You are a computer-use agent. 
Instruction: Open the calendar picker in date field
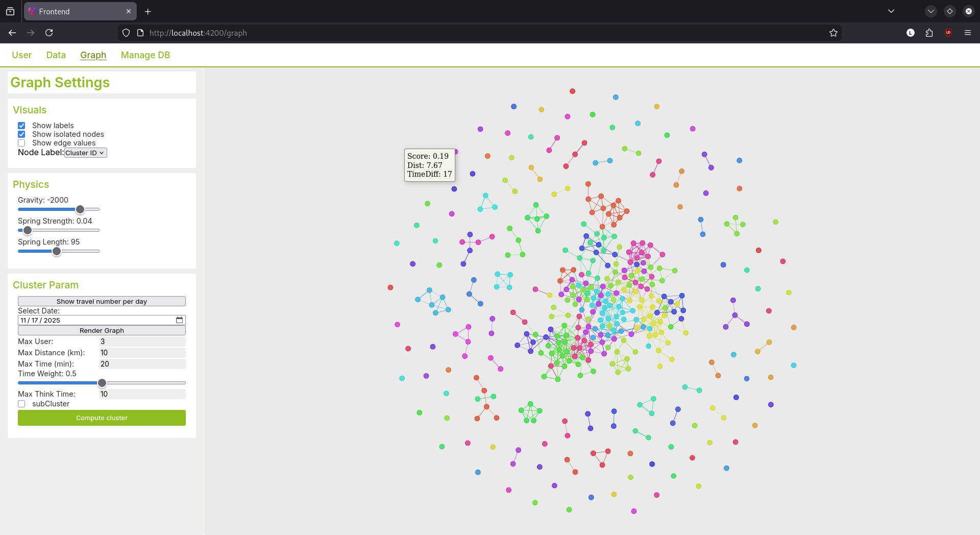click(179, 320)
